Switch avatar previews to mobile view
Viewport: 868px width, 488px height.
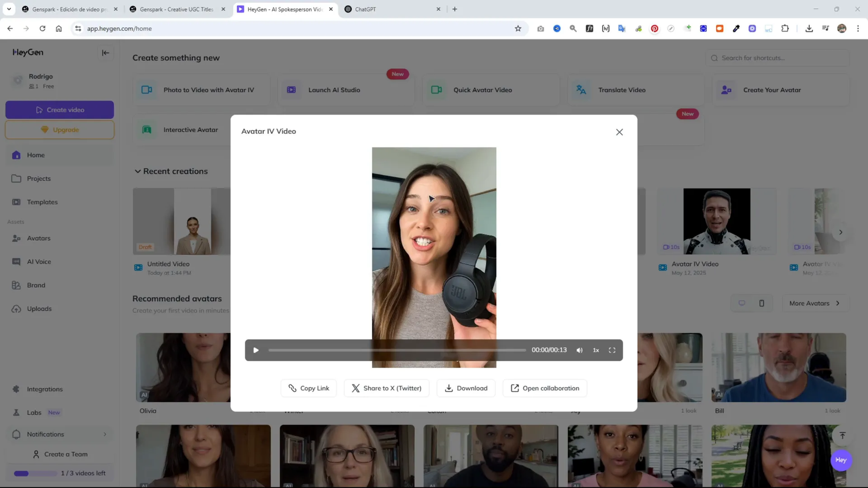click(762, 303)
